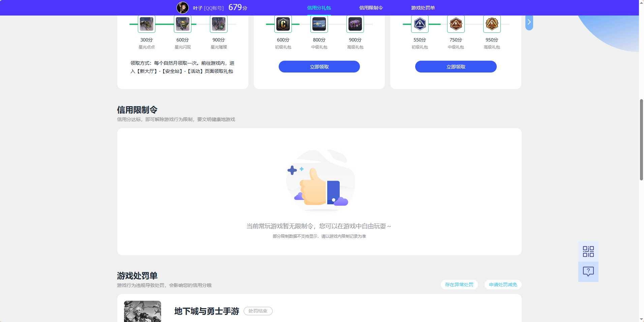Click the 300分 星光点点 reward icon

(x=147, y=24)
